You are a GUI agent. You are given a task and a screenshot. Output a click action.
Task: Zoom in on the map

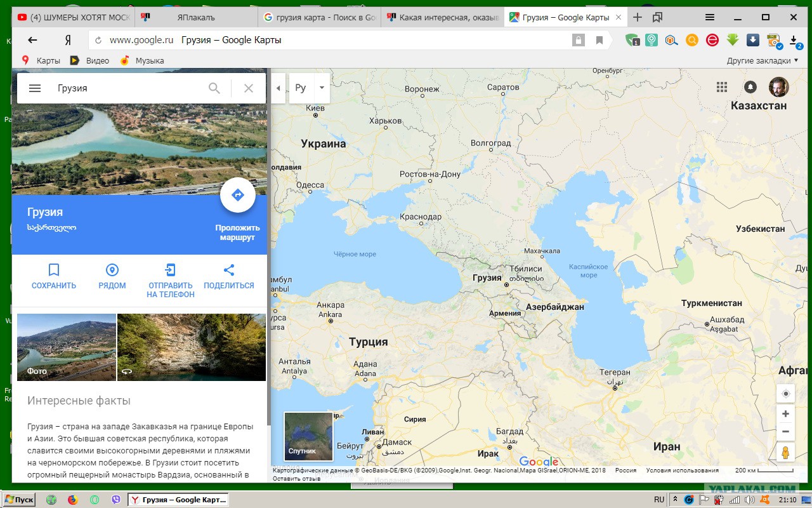coord(785,414)
